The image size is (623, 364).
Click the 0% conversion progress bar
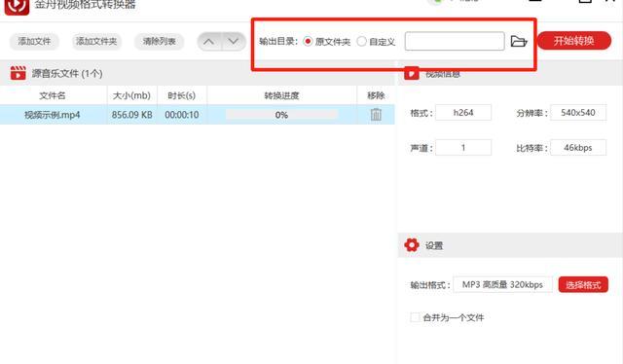click(x=281, y=115)
